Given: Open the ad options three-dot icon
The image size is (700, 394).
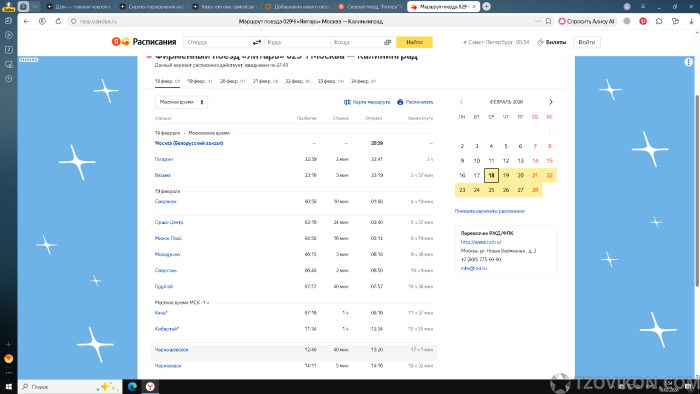Looking at the screenshot, I should [688, 62].
